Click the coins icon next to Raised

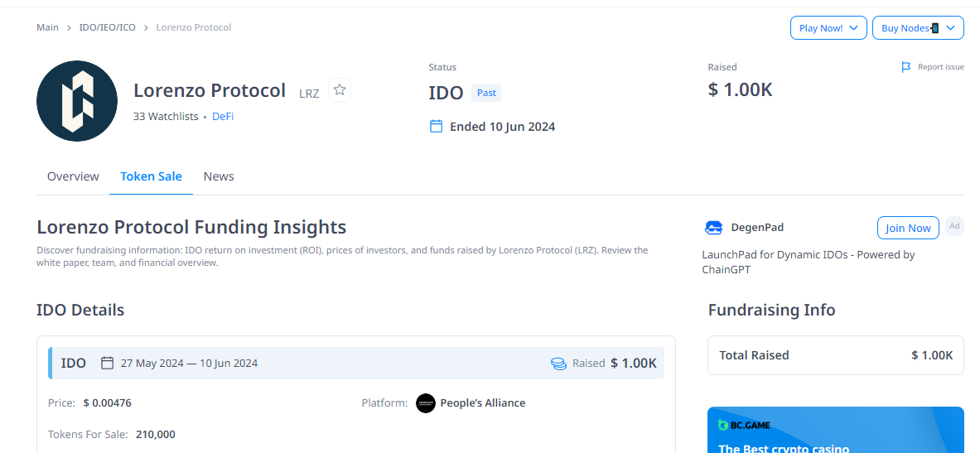click(x=558, y=363)
